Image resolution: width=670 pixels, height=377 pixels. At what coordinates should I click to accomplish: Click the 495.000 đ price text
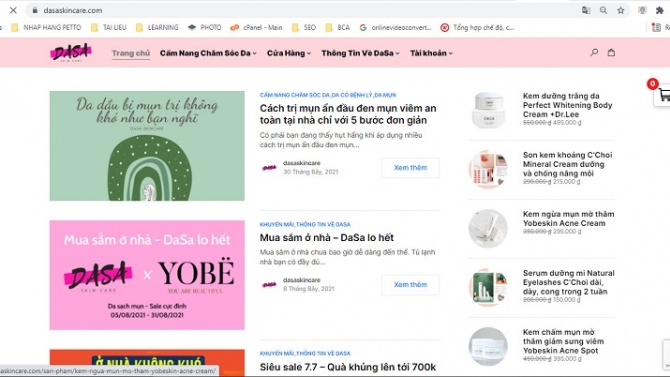click(x=567, y=123)
